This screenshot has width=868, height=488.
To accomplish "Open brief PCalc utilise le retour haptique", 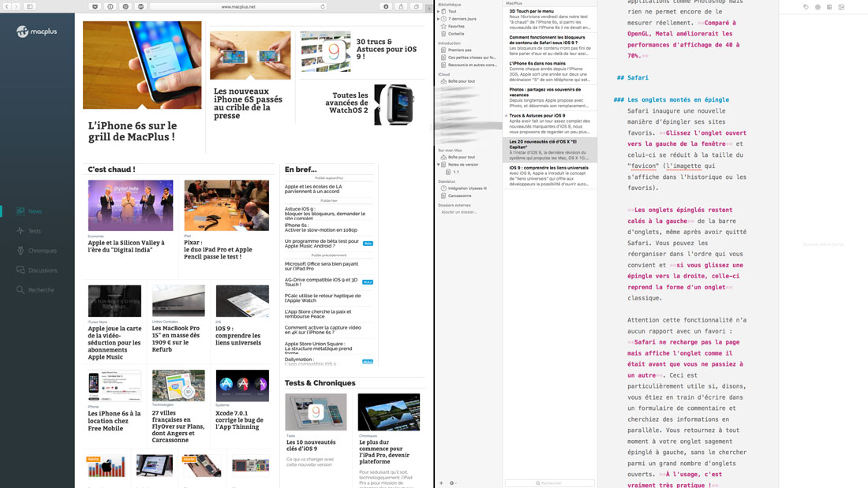I will [323, 298].
